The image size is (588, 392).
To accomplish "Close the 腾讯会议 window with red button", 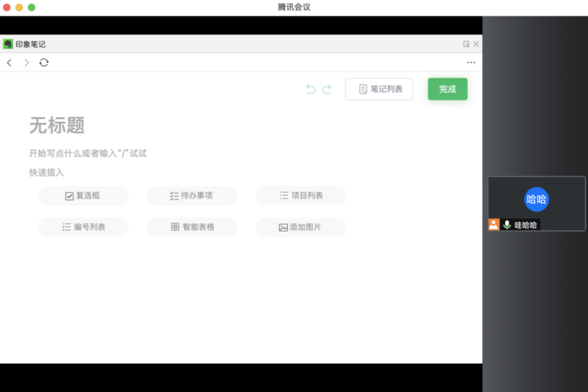I will pyautogui.click(x=7, y=7).
